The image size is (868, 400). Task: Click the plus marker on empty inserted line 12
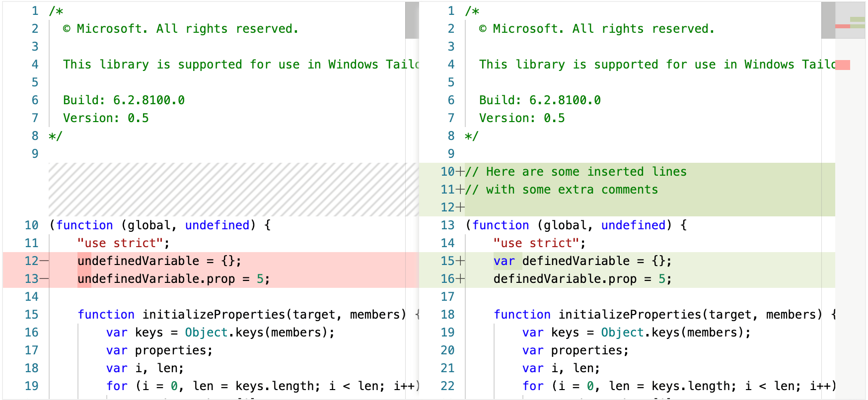[460, 207]
